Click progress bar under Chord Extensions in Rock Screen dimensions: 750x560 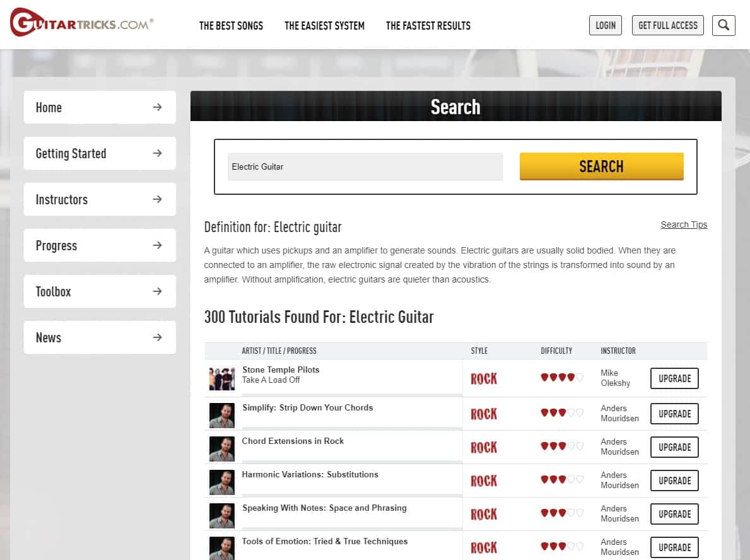351,462
